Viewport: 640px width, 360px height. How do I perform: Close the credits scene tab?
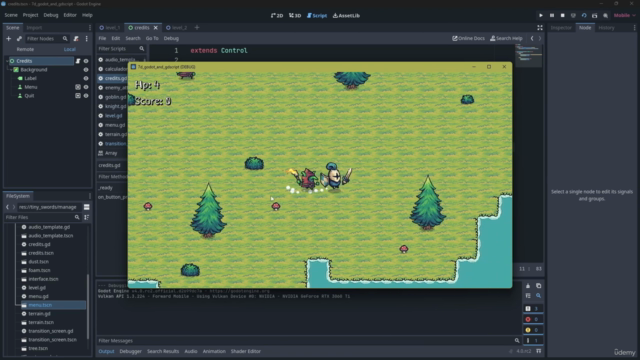tap(156, 28)
